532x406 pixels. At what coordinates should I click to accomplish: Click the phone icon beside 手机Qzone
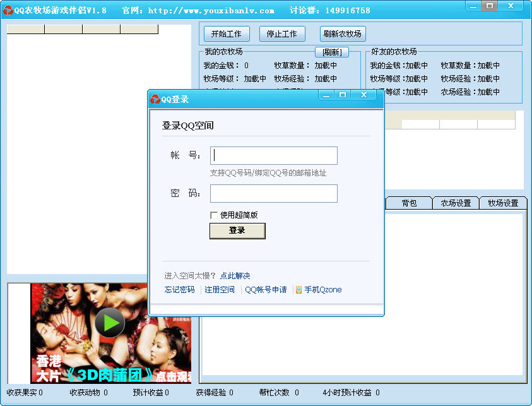click(299, 290)
